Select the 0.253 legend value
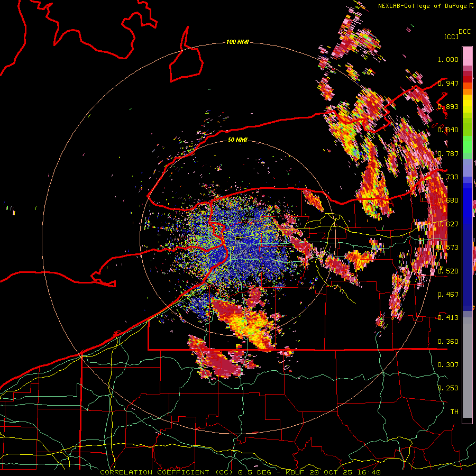476x476 pixels. pyautogui.click(x=448, y=388)
